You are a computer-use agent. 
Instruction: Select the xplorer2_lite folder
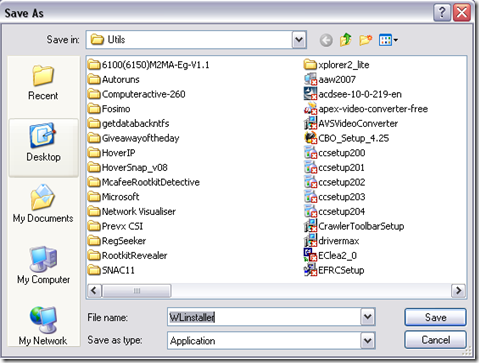pos(337,65)
